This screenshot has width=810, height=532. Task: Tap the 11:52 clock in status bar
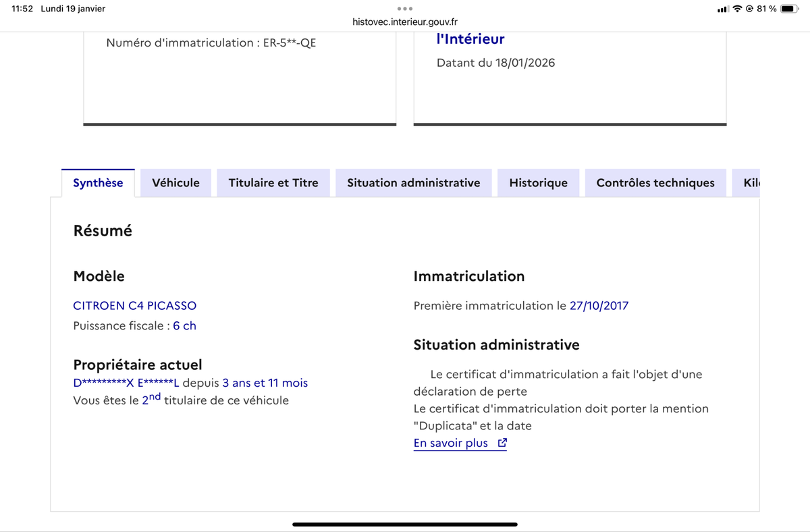(x=22, y=9)
